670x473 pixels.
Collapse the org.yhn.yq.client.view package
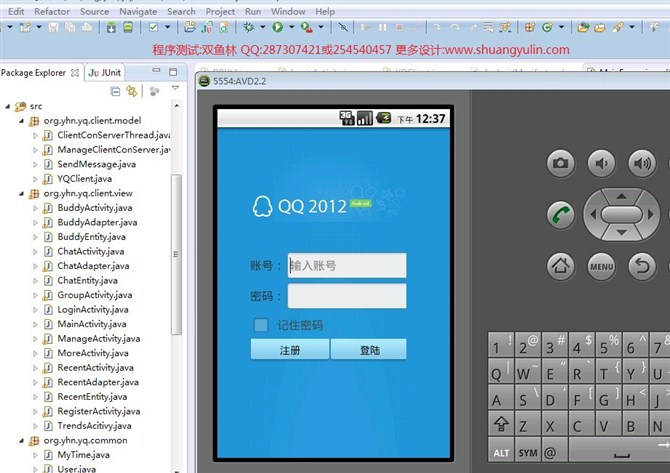tap(21, 194)
